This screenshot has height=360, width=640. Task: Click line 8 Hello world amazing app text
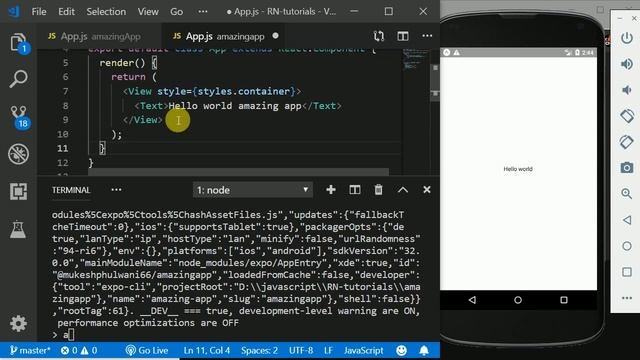click(235, 106)
